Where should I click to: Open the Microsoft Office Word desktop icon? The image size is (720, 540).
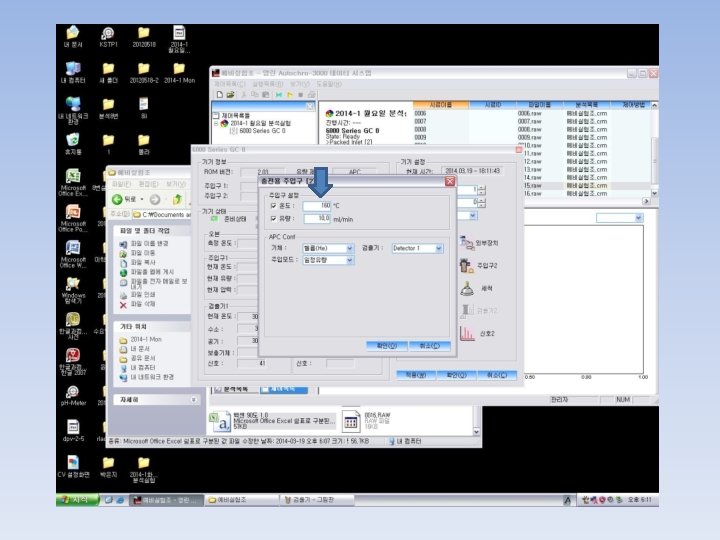coord(73,253)
